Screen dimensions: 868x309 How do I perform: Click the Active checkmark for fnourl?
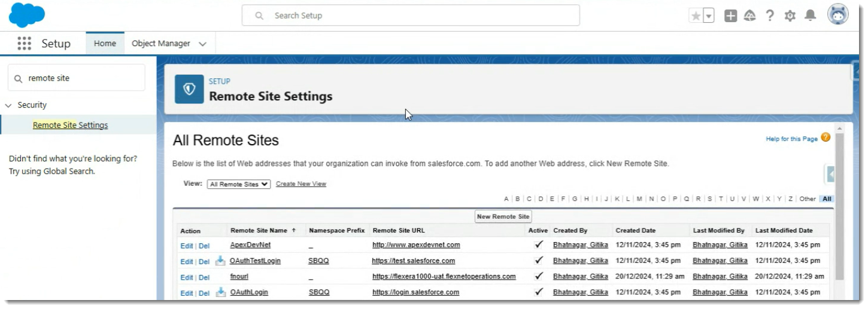539,276
